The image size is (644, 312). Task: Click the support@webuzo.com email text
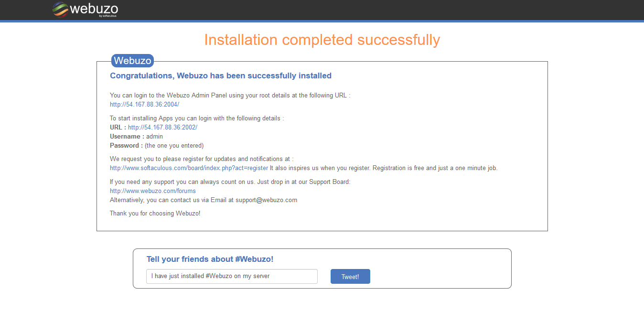266,200
